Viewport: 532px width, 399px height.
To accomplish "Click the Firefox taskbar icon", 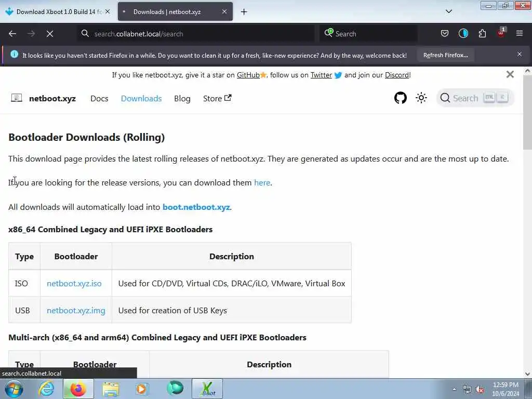I will click(x=78, y=389).
